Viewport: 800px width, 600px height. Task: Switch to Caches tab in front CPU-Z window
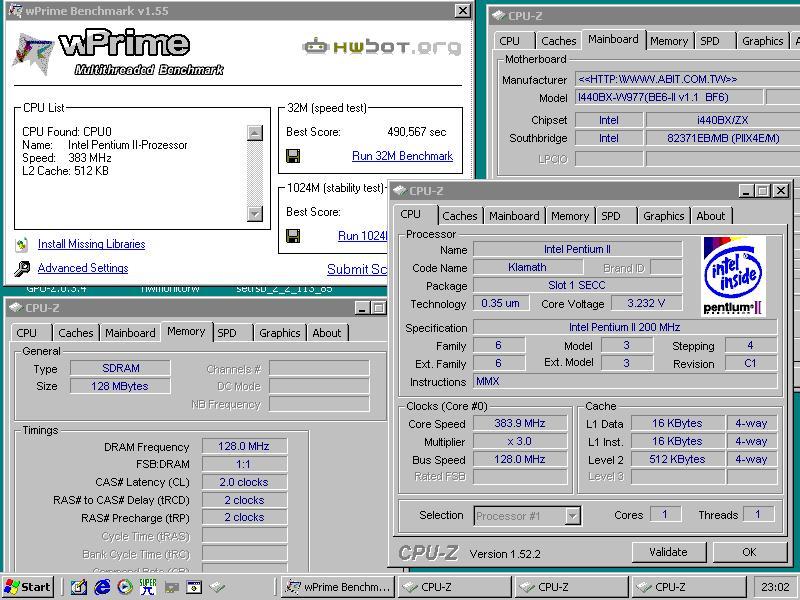460,216
